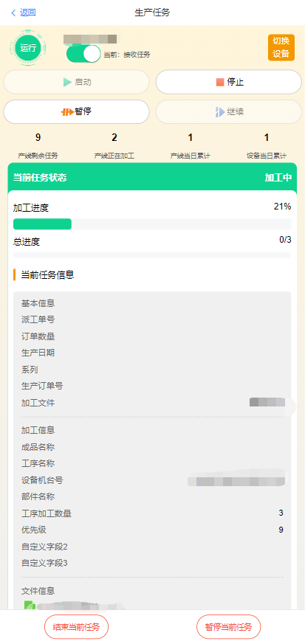Select the 产线剩余任务 count of 9
This screenshot has width=305, height=644.
(x=38, y=138)
